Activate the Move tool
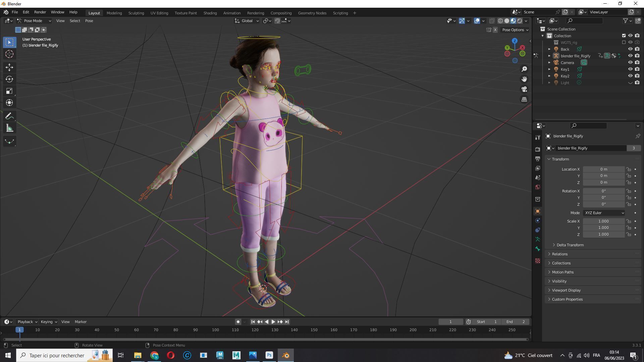This screenshot has width=644, height=362. click(9, 67)
